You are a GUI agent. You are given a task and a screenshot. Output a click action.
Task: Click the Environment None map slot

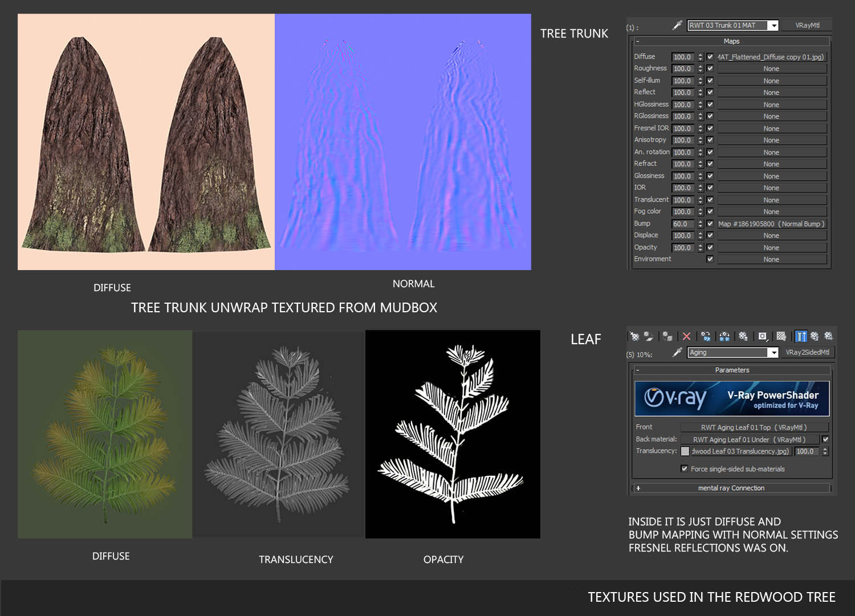[771, 259]
